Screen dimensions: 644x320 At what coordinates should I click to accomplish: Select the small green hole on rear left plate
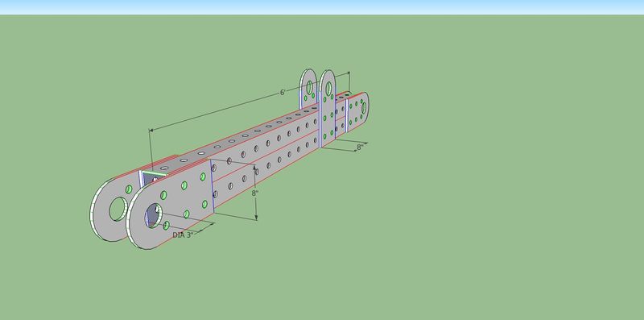(x=129, y=189)
